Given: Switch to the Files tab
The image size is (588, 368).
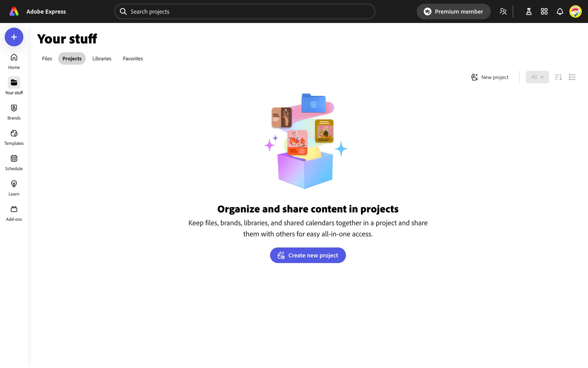Looking at the screenshot, I should click(x=47, y=59).
